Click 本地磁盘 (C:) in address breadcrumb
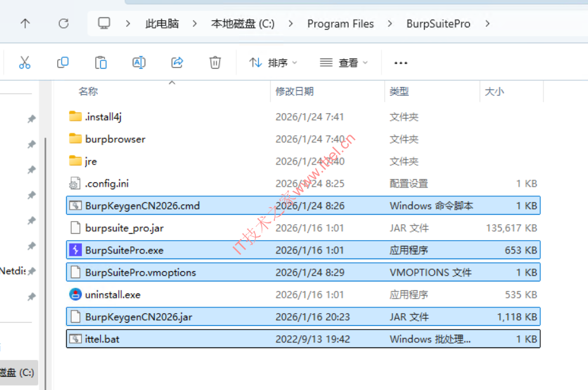588x390 pixels. click(x=243, y=24)
